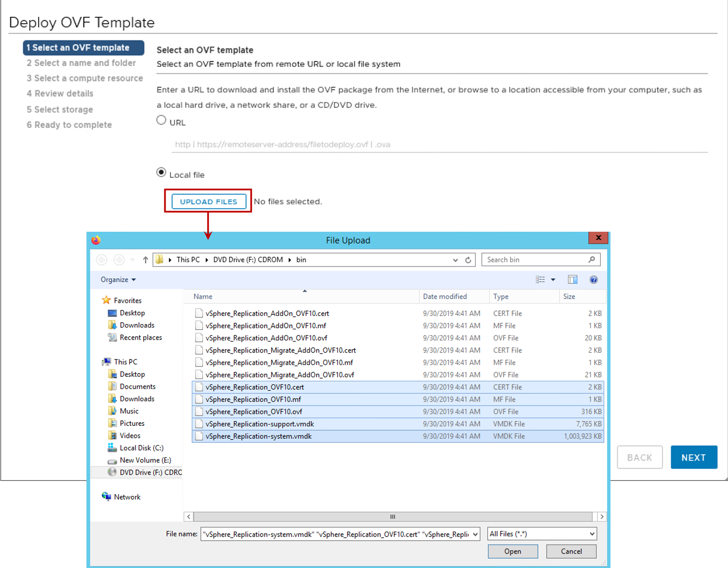Click the Refresh icon in address bar
Image resolution: width=728 pixels, height=568 pixels.
click(x=468, y=260)
